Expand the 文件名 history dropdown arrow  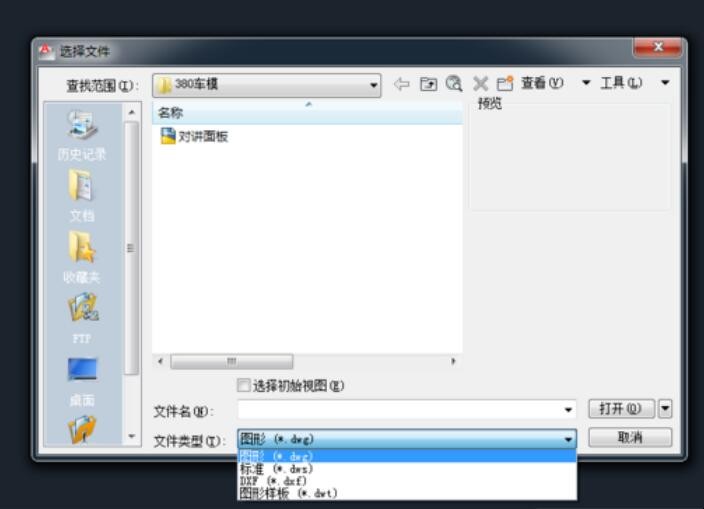[569, 410]
